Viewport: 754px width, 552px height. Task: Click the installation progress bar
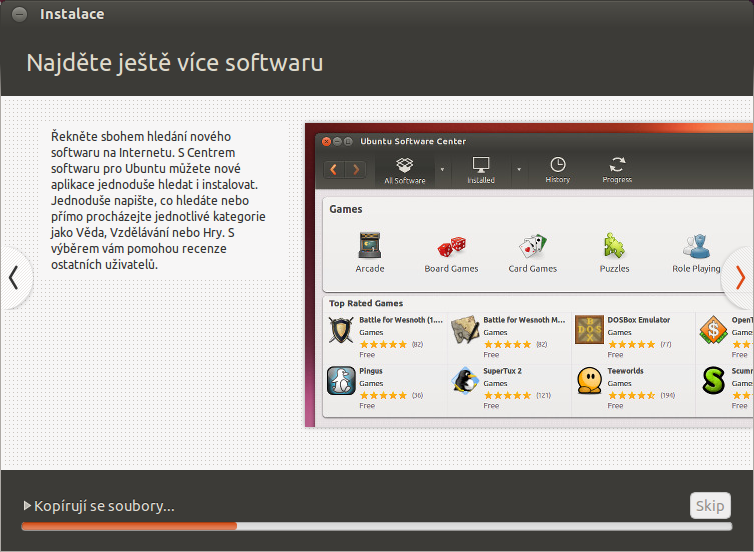click(377, 526)
